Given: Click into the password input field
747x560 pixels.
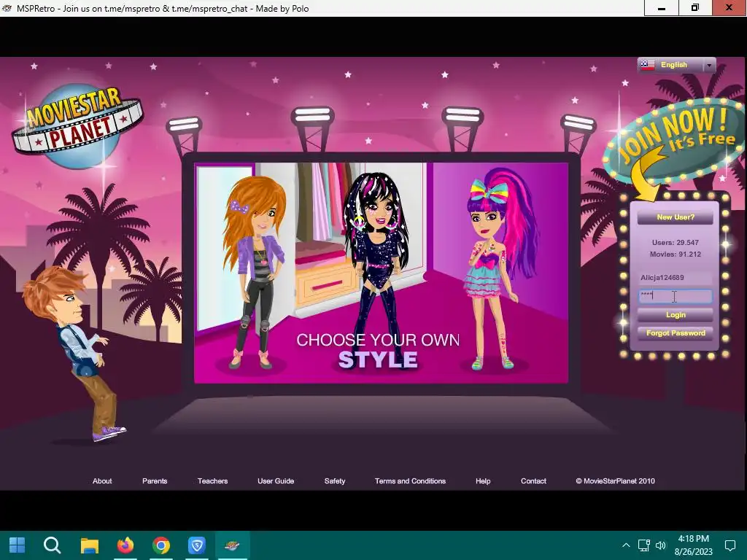Looking at the screenshot, I should tap(675, 296).
